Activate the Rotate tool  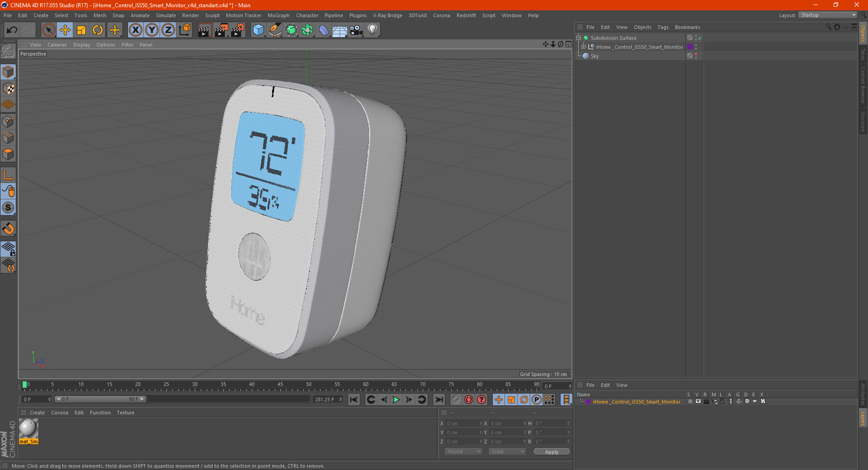click(98, 30)
